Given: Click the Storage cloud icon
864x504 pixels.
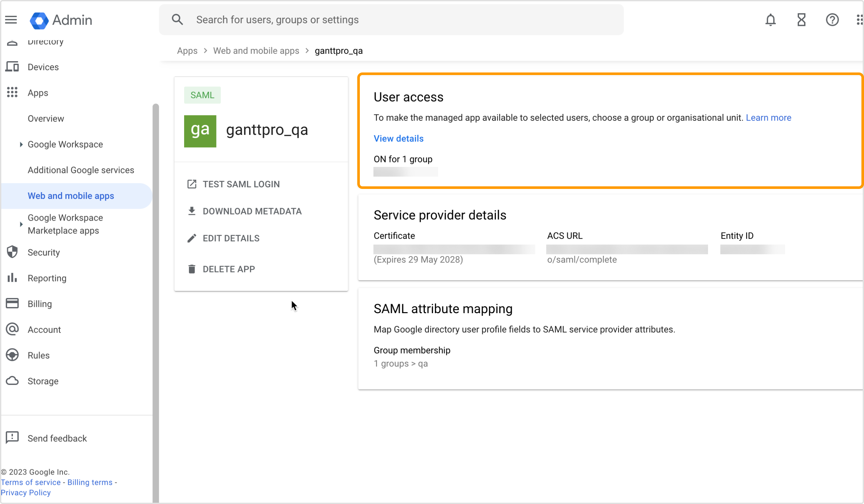Looking at the screenshot, I should [x=12, y=380].
